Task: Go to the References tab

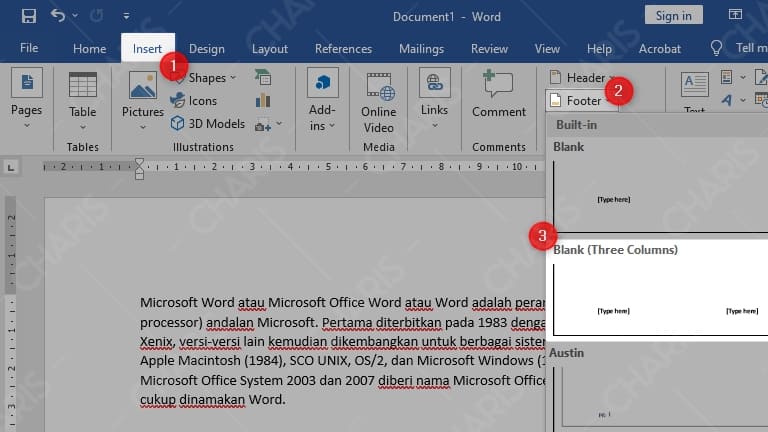Action: click(x=343, y=48)
